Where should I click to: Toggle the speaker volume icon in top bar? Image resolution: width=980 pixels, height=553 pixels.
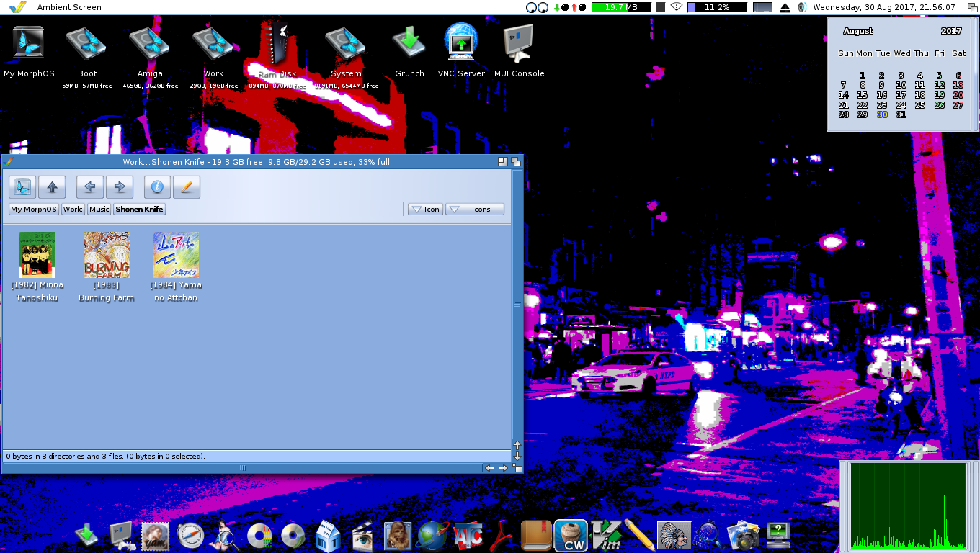pos(801,7)
